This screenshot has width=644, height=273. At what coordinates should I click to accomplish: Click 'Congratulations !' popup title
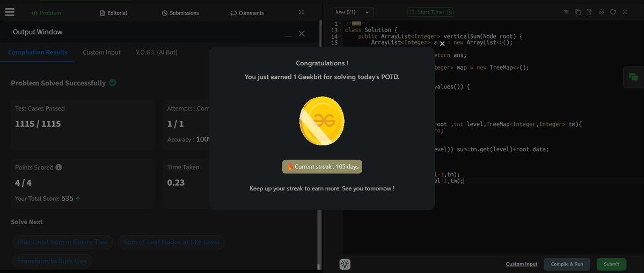click(322, 63)
